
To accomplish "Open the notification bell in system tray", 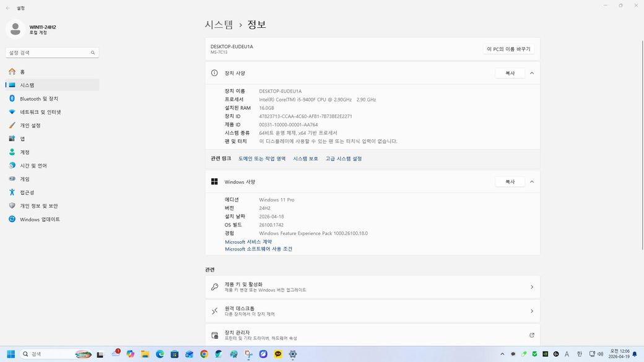I will tap(634, 354).
